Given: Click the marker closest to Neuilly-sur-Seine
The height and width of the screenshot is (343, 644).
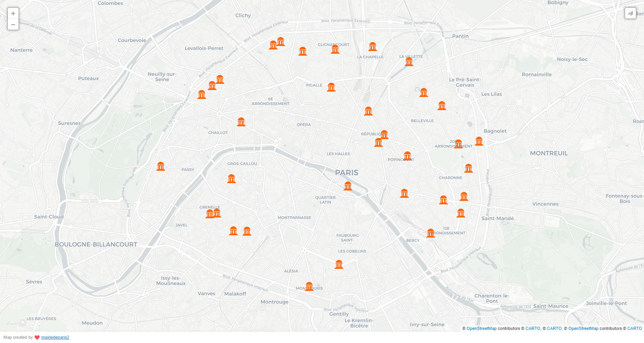Looking at the screenshot, I should point(202,94).
